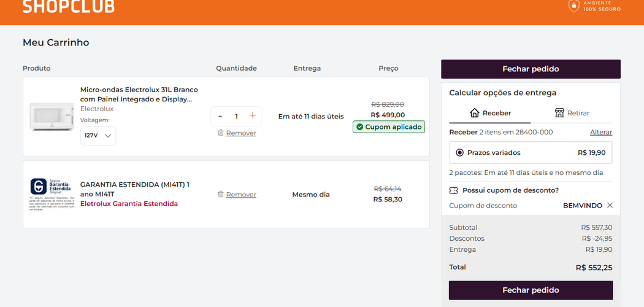The width and height of the screenshot is (644, 307).
Task: Open GARANTIA ESTENDIDA (MI41T) product title
Action: [x=135, y=189]
